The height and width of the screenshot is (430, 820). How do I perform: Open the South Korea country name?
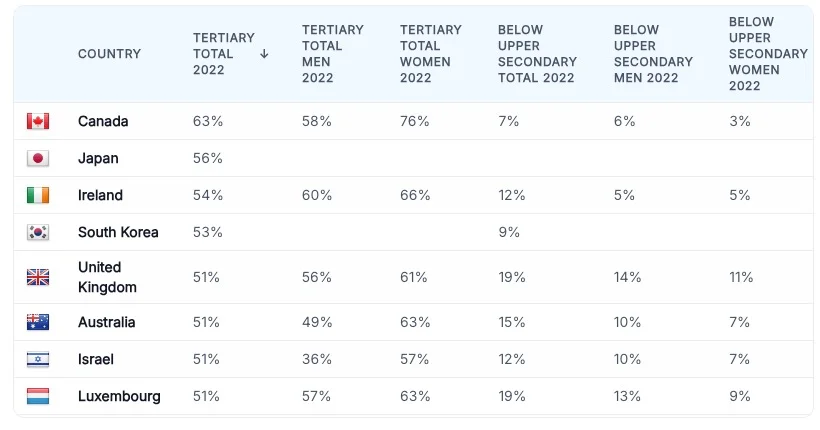[x=118, y=232]
